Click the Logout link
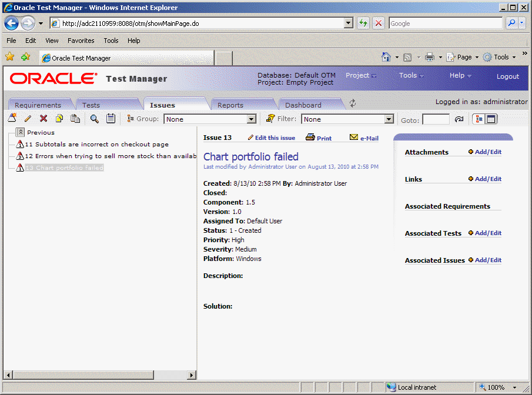532x395 pixels. 507,76
